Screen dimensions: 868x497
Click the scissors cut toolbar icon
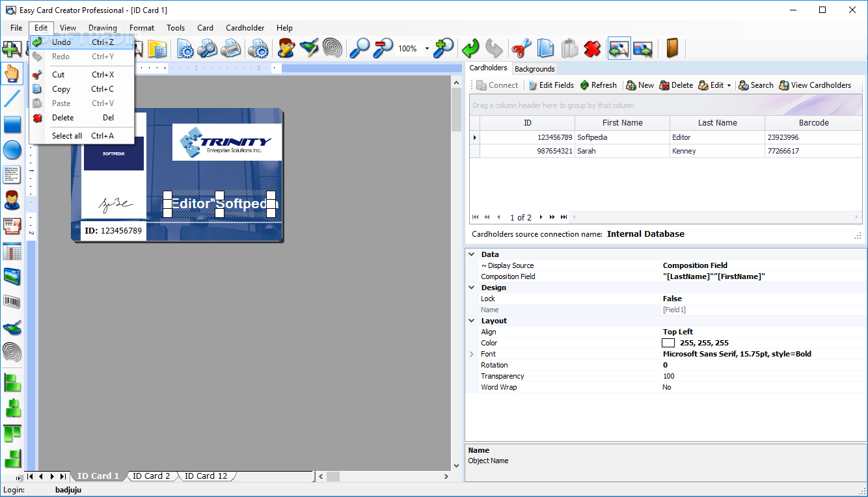click(x=521, y=49)
